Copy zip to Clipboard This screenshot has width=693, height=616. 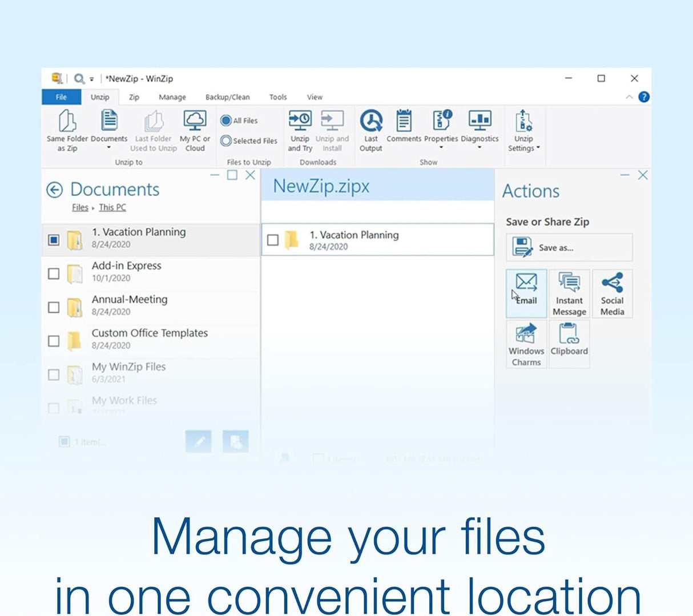pyautogui.click(x=569, y=341)
